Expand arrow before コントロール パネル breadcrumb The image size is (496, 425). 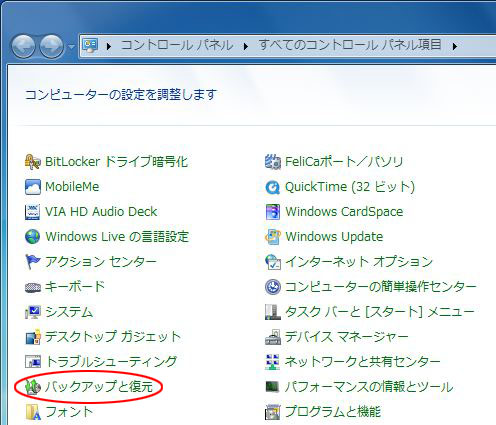108,46
